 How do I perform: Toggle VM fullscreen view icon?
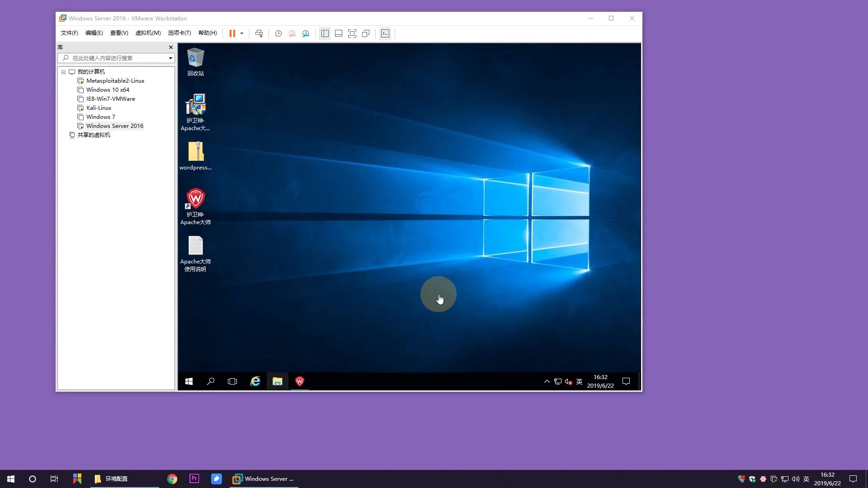click(351, 33)
